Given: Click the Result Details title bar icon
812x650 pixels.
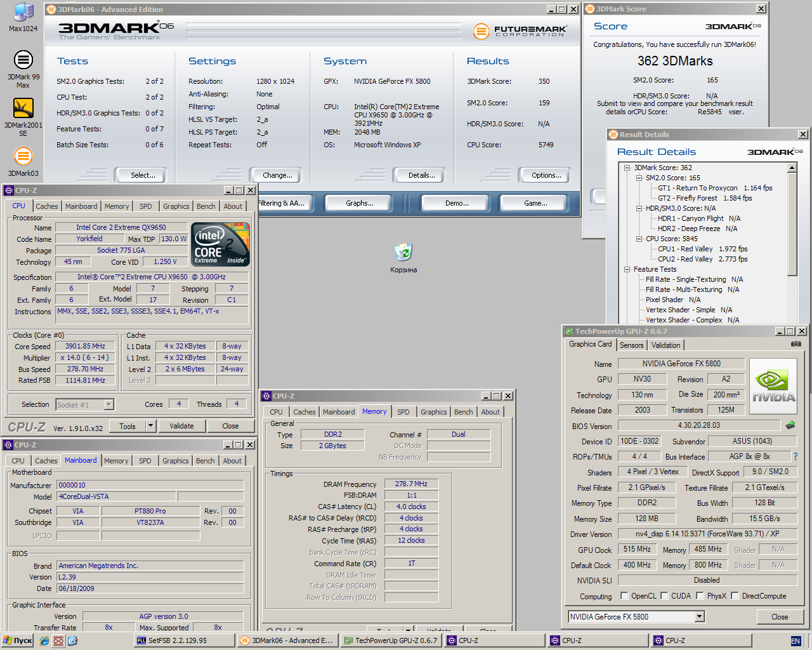Looking at the screenshot, I should 613,135.
